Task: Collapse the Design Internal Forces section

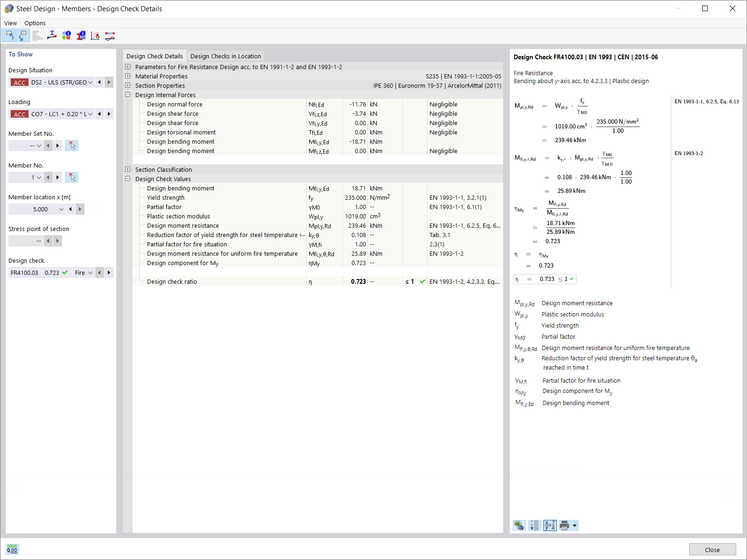Action: click(127, 94)
